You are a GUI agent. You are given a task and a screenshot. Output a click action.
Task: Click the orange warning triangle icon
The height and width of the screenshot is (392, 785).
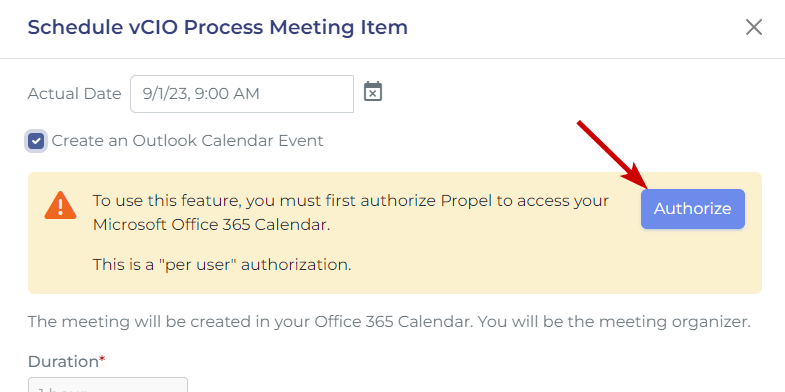60,205
